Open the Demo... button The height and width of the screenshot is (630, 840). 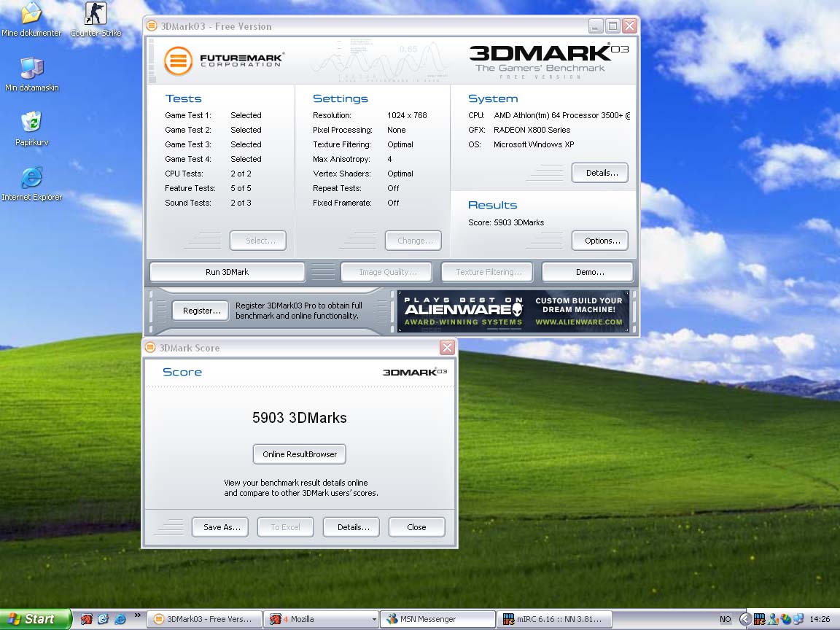click(588, 271)
